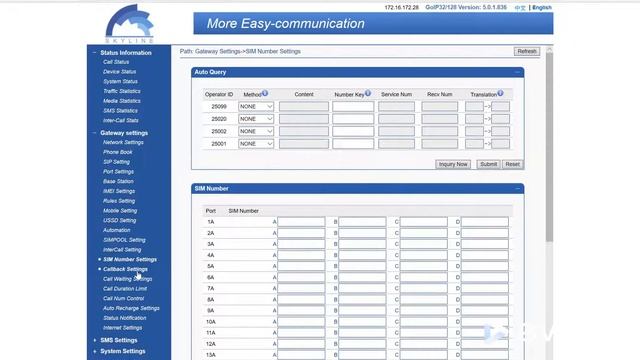This screenshot has height=360, width=640.
Task: Collapse the Status Information section
Action: [95, 53]
